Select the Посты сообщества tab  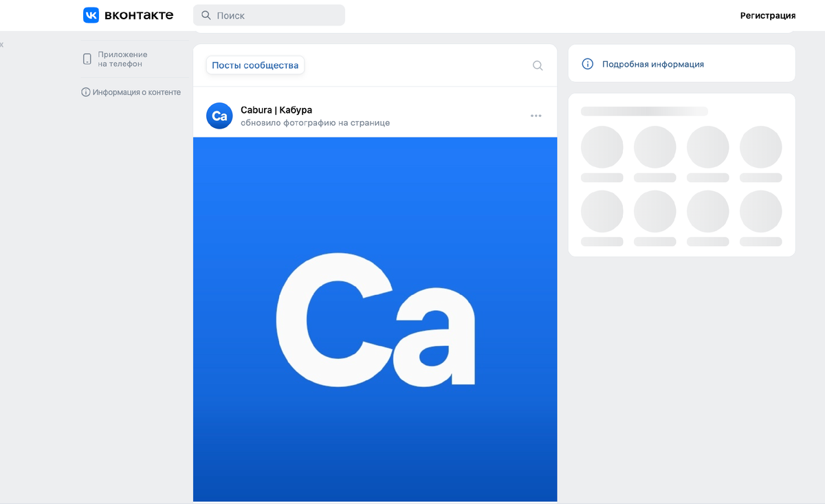tap(255, 65)
